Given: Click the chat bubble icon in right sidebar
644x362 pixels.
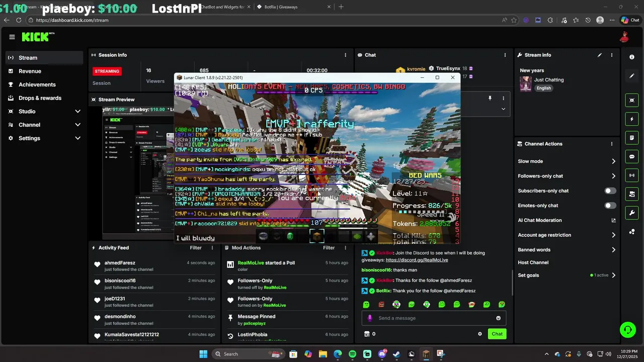Looking at the screenshot, I should click(632, 157).
